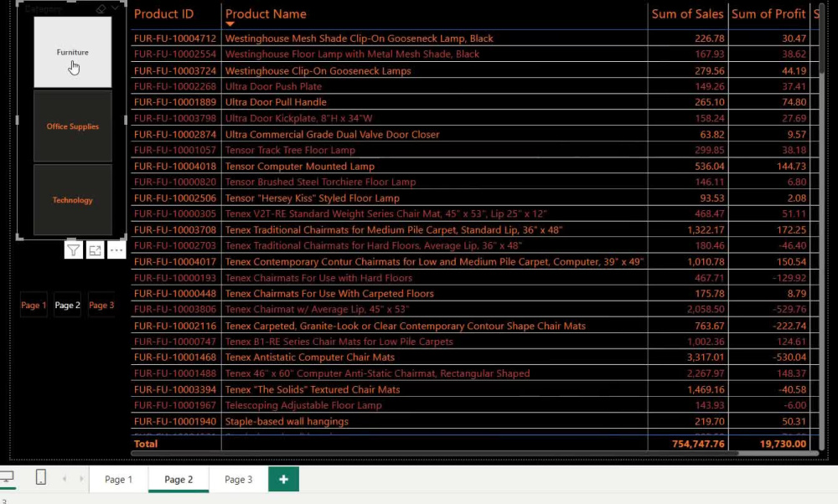Sort by the Sum of Sales column header
Screen dimensions: 838x504
(688, 13)
